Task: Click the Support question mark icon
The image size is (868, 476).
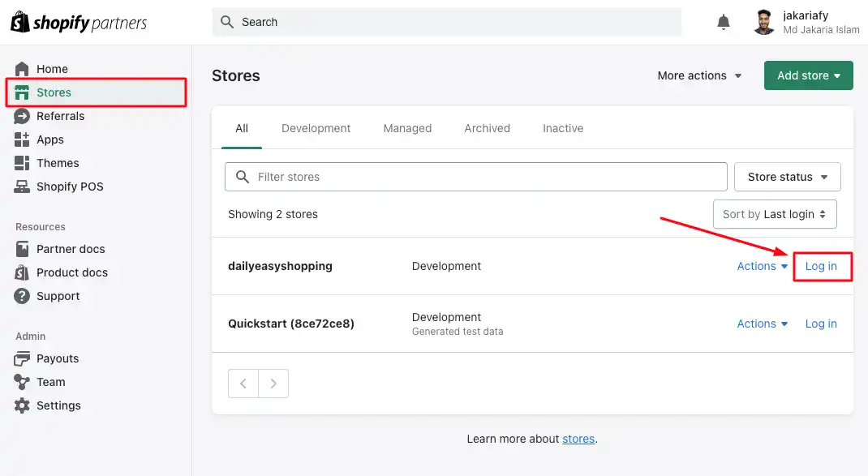Action: [22, 296]
